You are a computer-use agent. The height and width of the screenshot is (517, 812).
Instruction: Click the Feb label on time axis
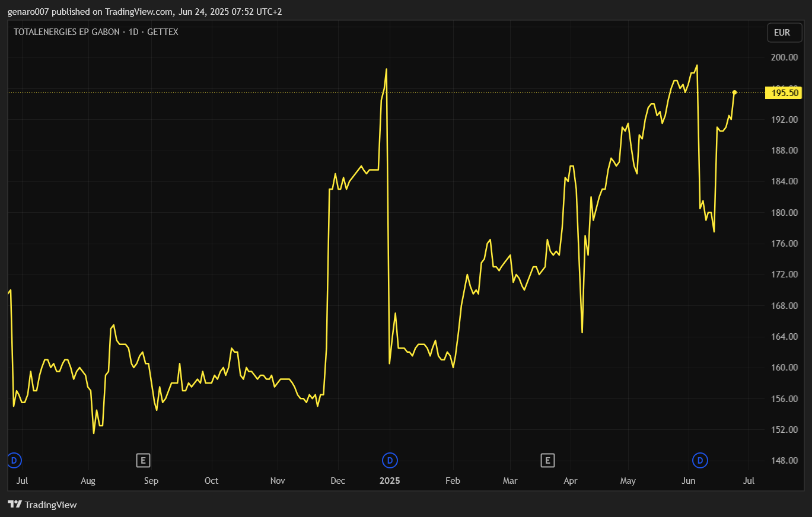453,481
